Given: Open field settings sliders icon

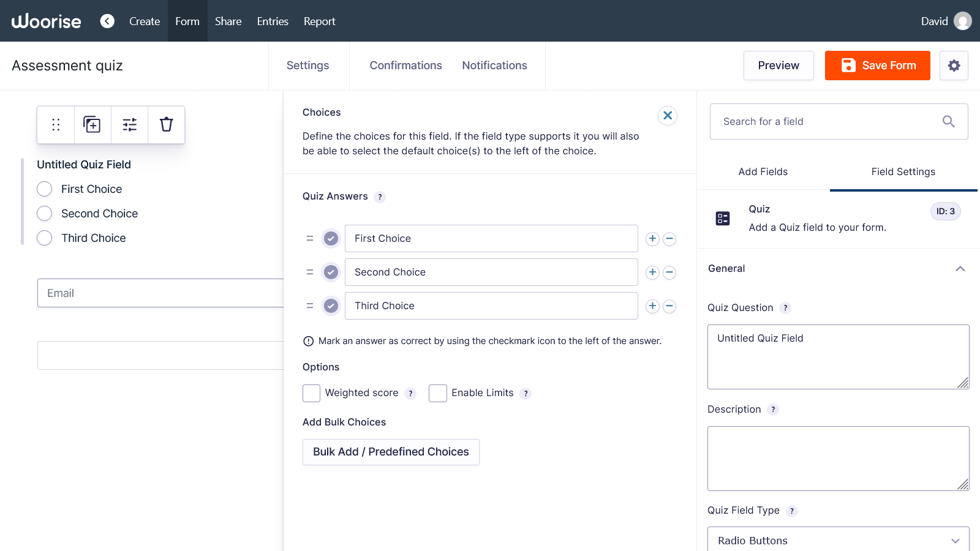Looking at the screenshot, I should coord(129,125).
